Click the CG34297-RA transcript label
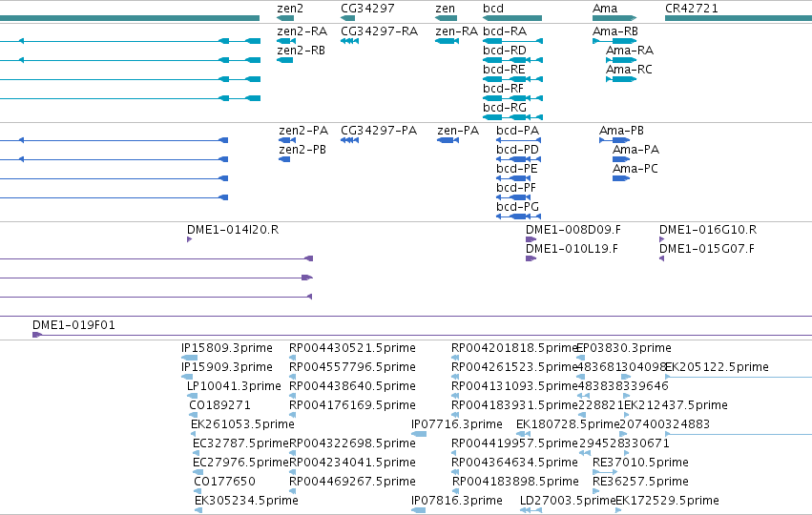This screenshot has width=812, height=515. (379, 31)
